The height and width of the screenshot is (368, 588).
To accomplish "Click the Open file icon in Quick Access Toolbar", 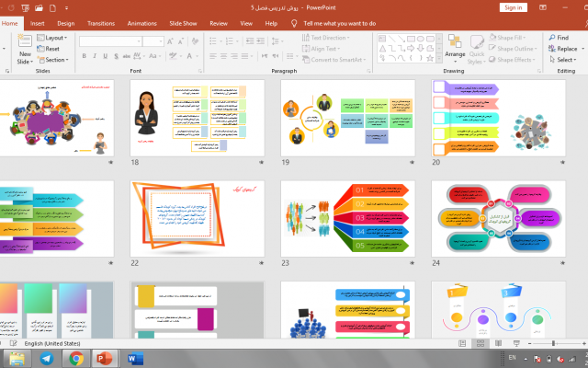I will pos(39,8).
